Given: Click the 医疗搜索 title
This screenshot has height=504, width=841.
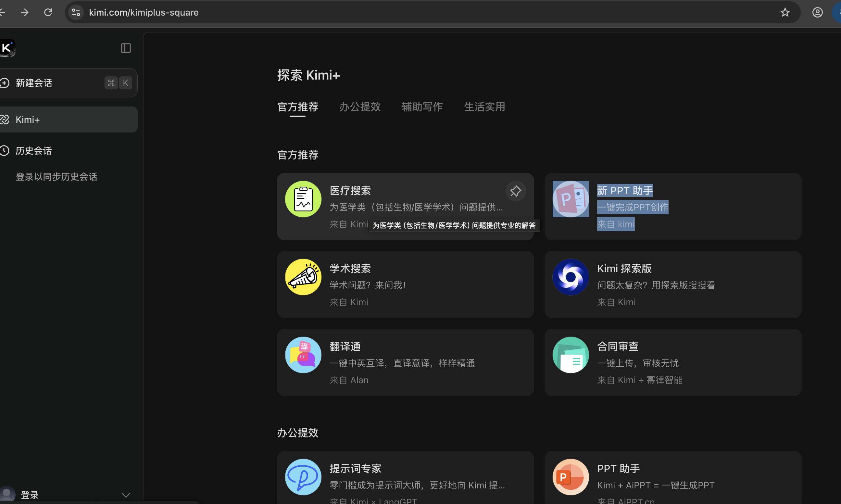Looking at the screenshot, I should [350, 191].
